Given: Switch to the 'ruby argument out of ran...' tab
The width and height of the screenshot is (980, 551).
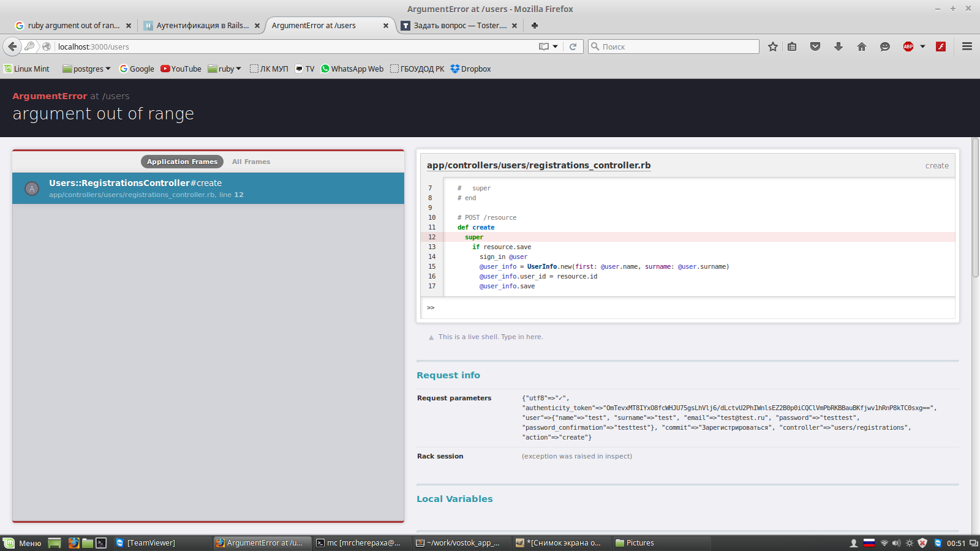Looking at the screenshot, I should [x=73, y=26].
